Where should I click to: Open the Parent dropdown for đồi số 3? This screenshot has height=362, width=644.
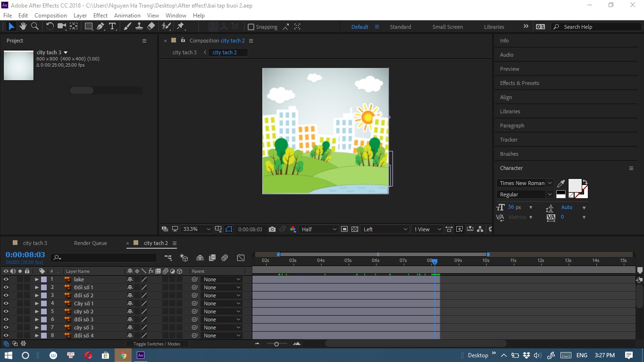(x=222, y=320)
